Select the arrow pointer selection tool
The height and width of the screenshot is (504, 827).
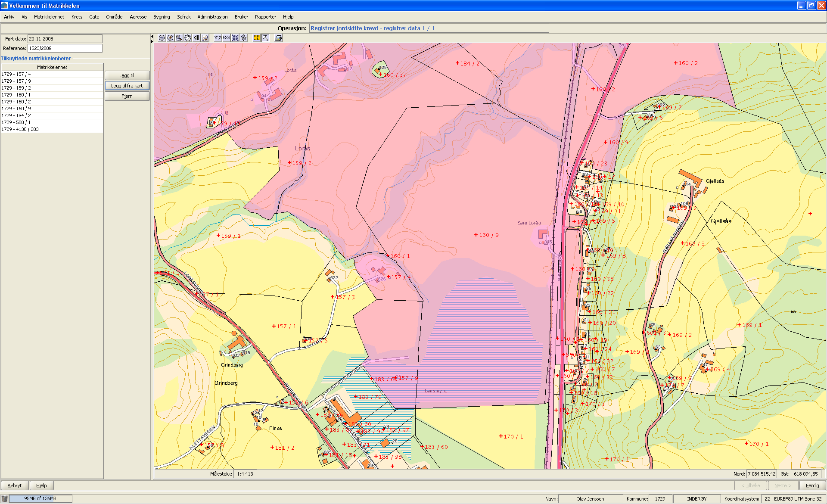coord(265,38)
